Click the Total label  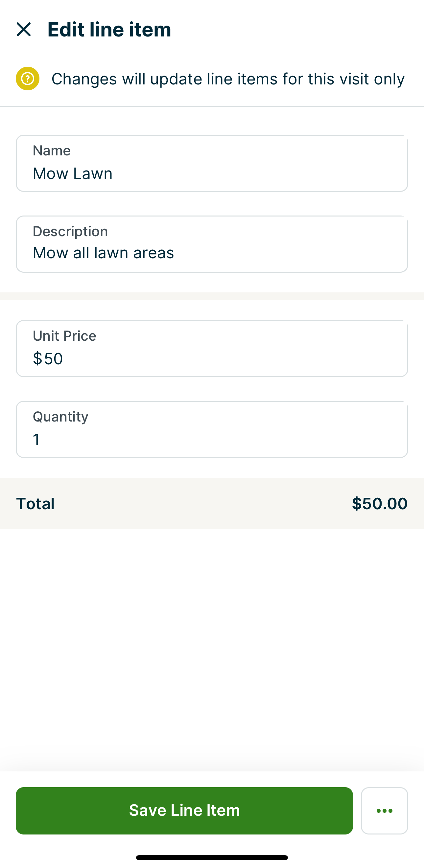pyautogui.click(x=35, y=503)
